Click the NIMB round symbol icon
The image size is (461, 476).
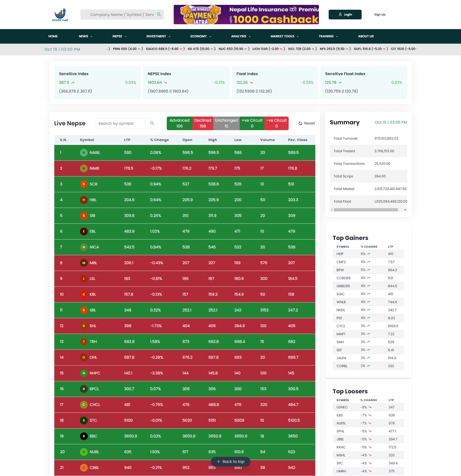pos(84,168)
